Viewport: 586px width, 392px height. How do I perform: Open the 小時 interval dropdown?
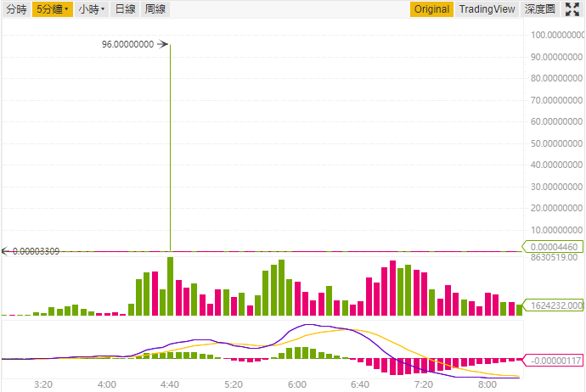[x=92, y=9]
